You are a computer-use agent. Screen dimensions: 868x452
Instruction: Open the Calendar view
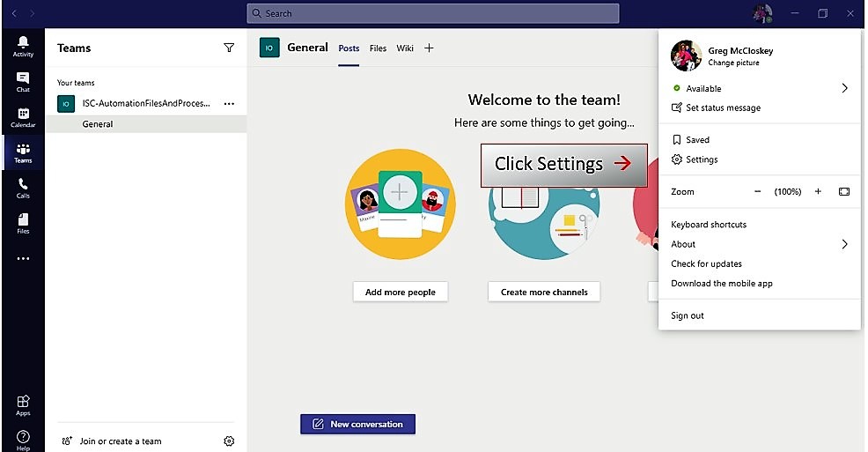tap(23, 117)
